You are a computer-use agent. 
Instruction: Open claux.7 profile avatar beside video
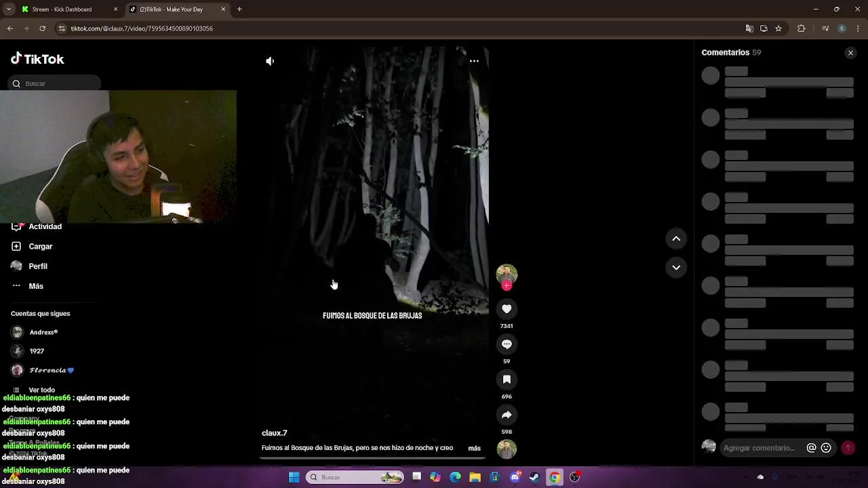click(x=507, y=274)
